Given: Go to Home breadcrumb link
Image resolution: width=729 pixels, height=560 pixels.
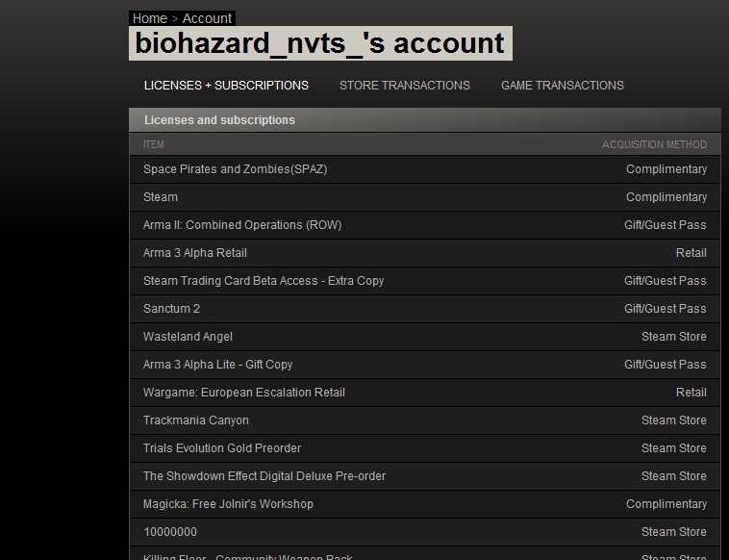Looking at the screenshot, I should pyautogui.click(x=150, y=18).
